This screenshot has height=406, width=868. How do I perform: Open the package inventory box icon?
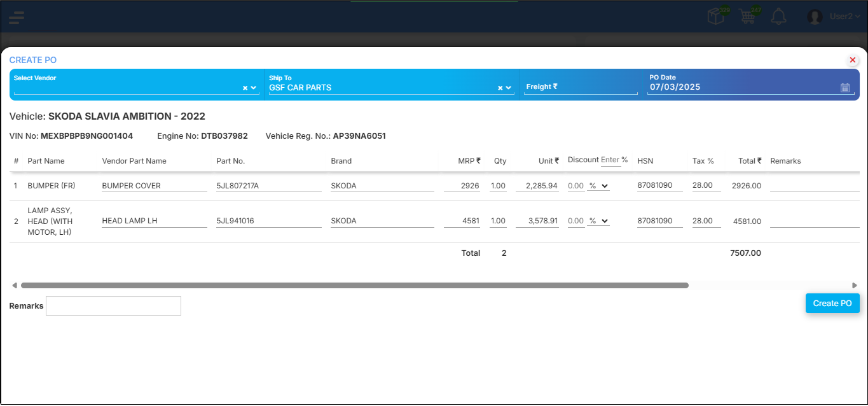tap(716, 17)
